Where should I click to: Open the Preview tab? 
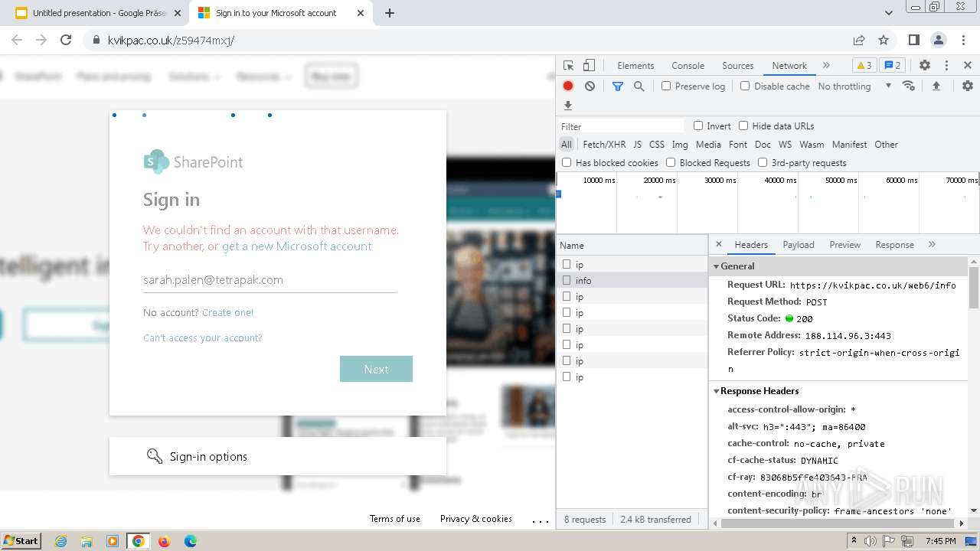coord(845,245)
